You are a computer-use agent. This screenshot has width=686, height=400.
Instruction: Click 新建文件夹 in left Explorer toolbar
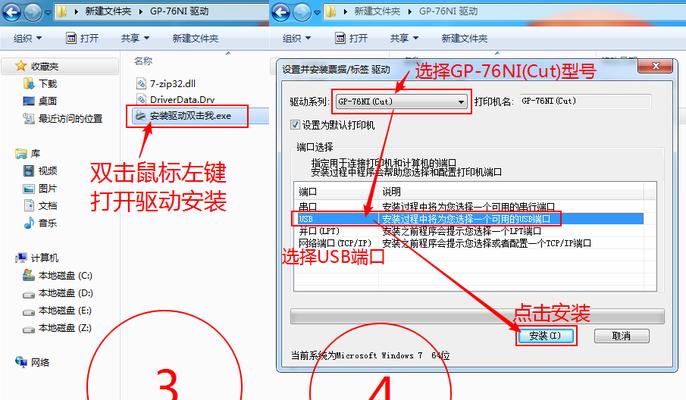click(x=195, y=39)
